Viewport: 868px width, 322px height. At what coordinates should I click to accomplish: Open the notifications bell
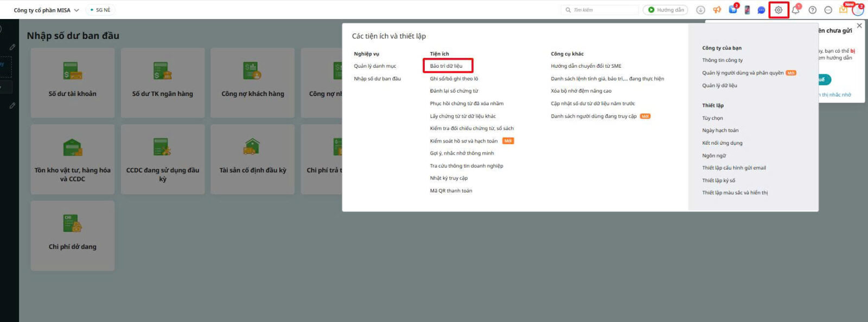coord(795,10)
